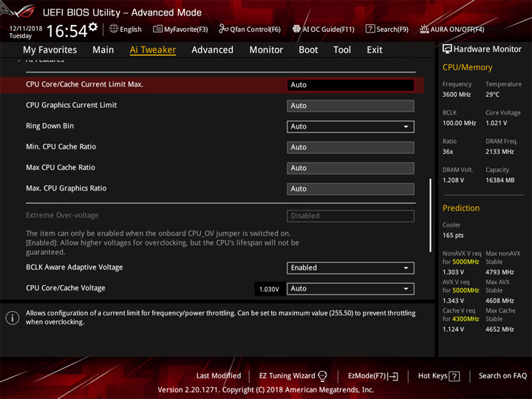Click the 12/11/2018 Tuesday date
The height and width of the screenshot is (399, 532).
coord(25,32)
